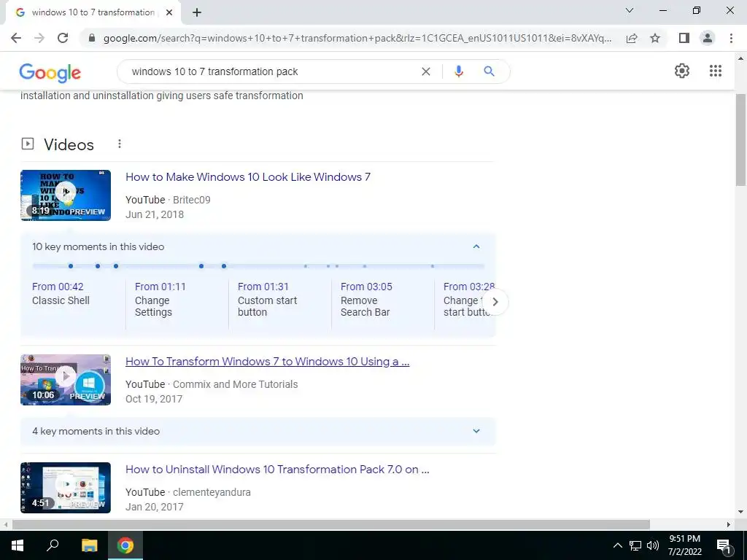Share this page from the address bar

point(632,38)
